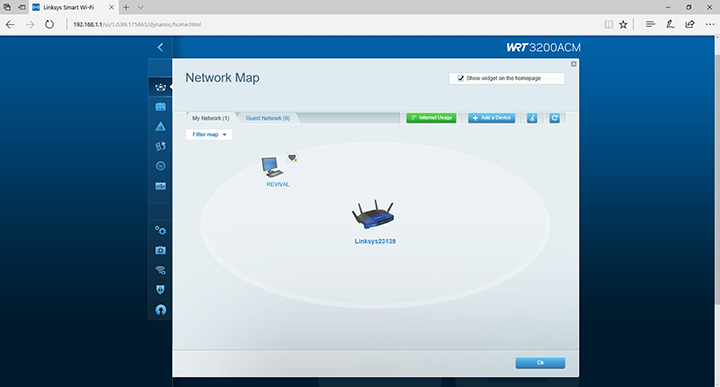
Task: Expand the Filter map dropdown
Action: 209,135
